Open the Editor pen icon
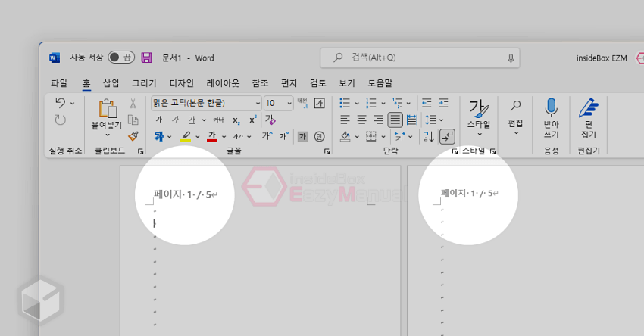Viewport: 644px width, 336px height. 589,108
